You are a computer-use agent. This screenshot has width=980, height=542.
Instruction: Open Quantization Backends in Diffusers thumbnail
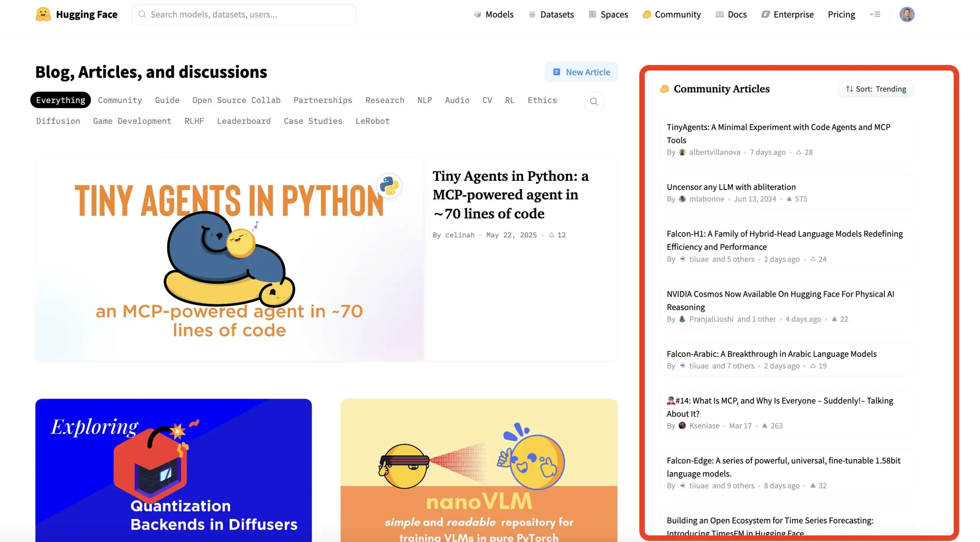coord(173,470)
